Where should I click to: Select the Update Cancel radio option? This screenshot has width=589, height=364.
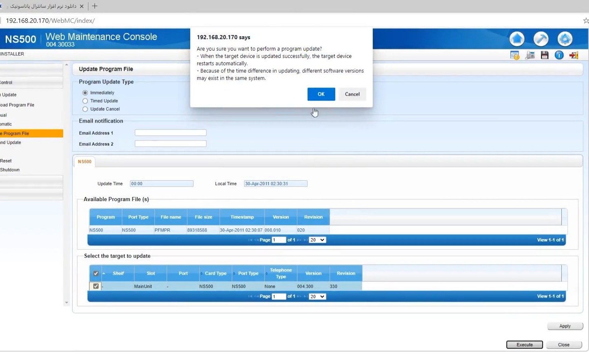[85, 109]
